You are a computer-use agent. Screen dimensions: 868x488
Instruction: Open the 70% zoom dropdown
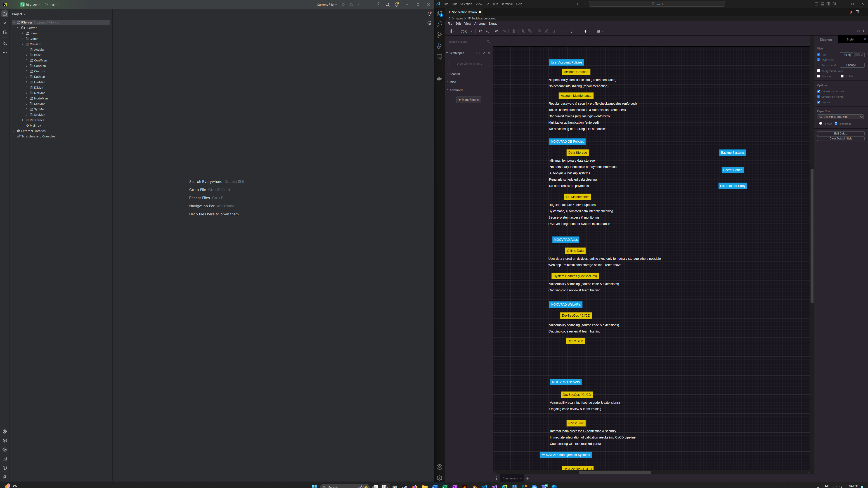(x=467, y=31)
